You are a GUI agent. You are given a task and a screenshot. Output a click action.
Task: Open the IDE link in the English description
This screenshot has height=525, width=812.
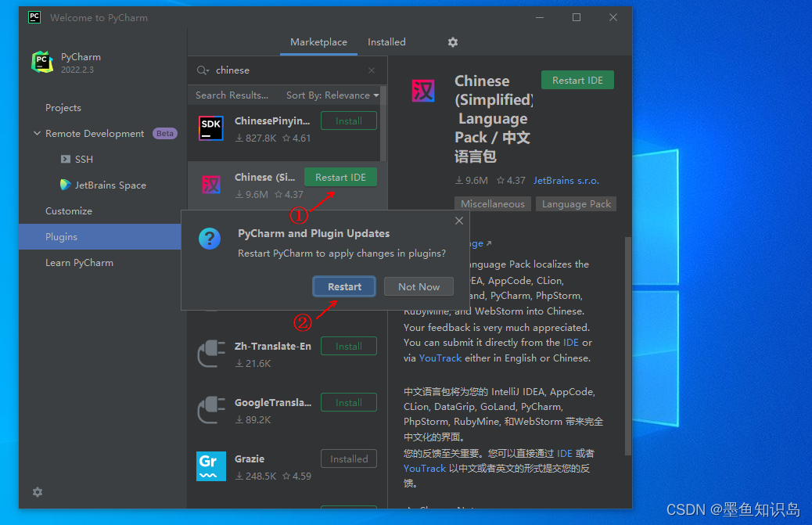point(571,343)
